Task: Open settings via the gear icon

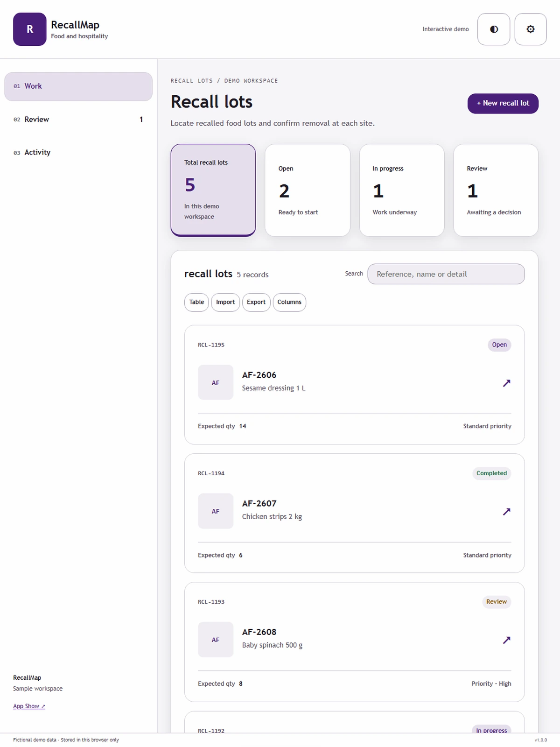Action: click(531, 29)
